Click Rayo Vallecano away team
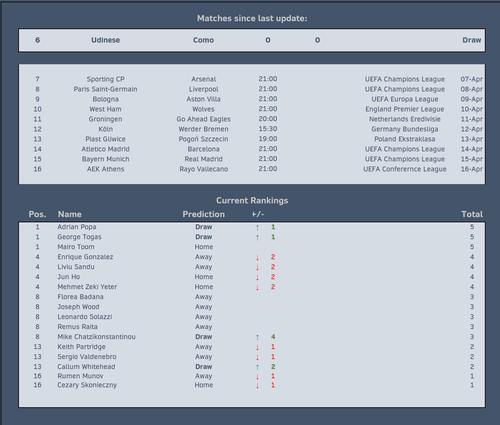Viewport: 500px width, 425px height. (x=203, y=169)
